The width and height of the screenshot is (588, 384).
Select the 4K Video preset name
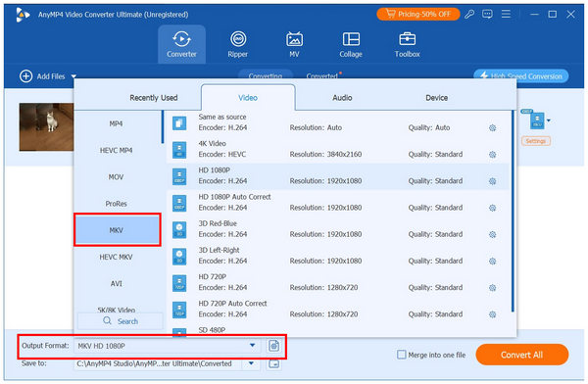[x=212, y=144]
